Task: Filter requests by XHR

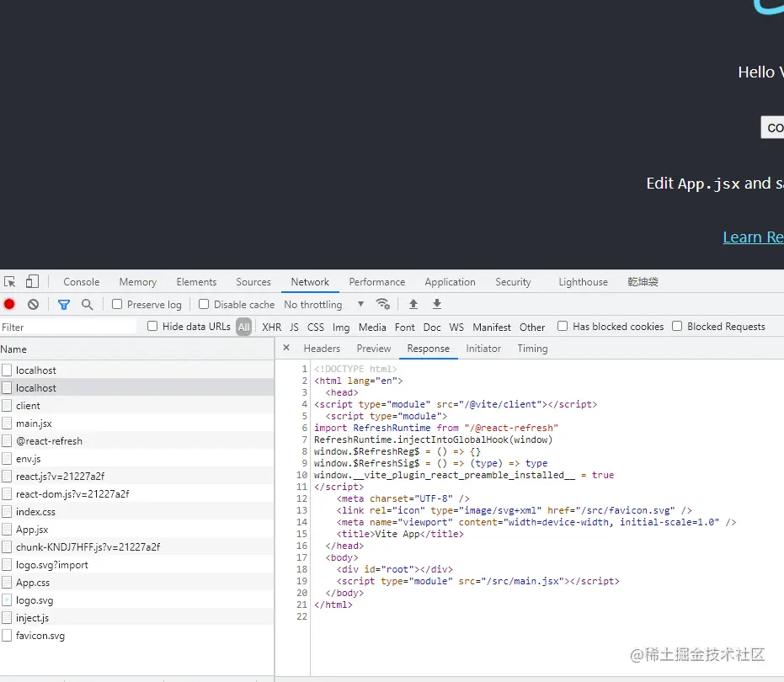Action: coord(271,327)
